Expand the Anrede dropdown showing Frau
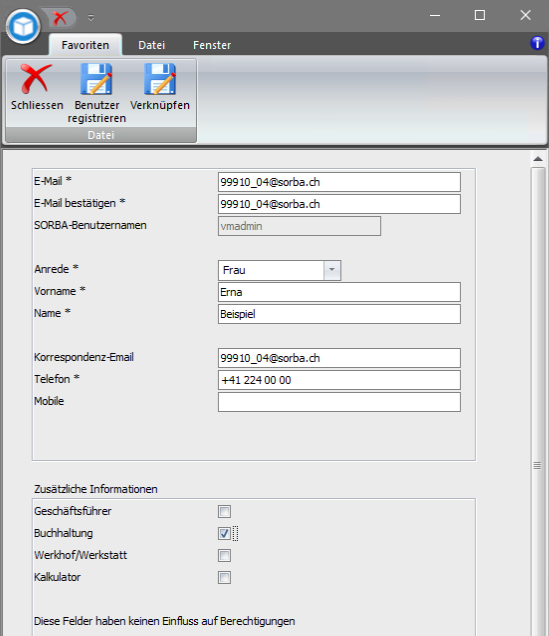Screen dimensions: 549x636 [332, 270]
